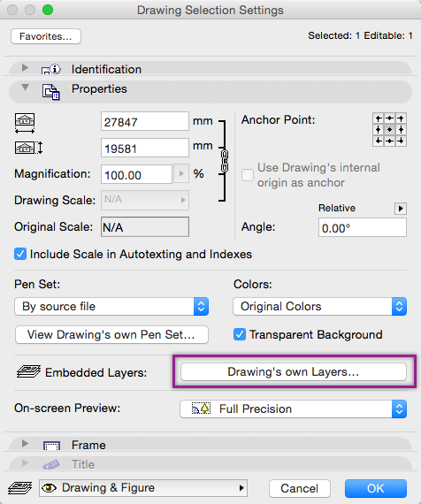Toggle the Transparent Background checkbox

click(x=240, y=334)
